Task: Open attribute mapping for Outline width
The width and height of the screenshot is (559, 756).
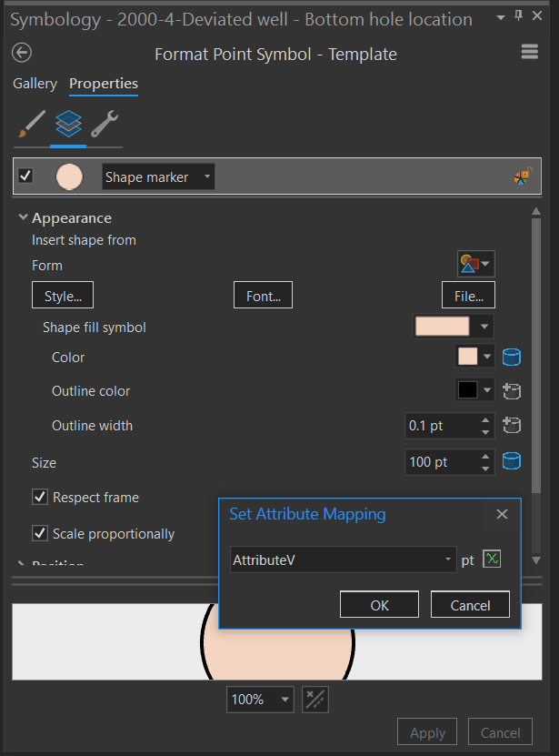Action: 512,425
